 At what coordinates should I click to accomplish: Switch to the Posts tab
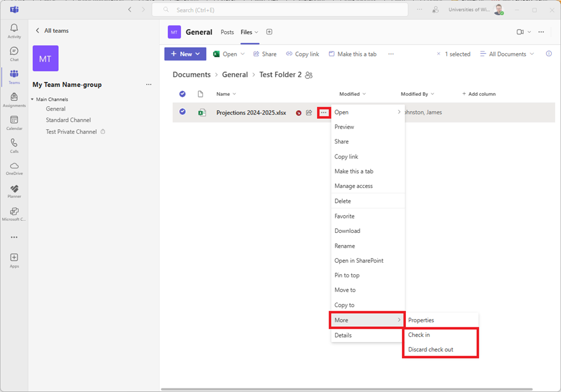(x=227, y=32)
